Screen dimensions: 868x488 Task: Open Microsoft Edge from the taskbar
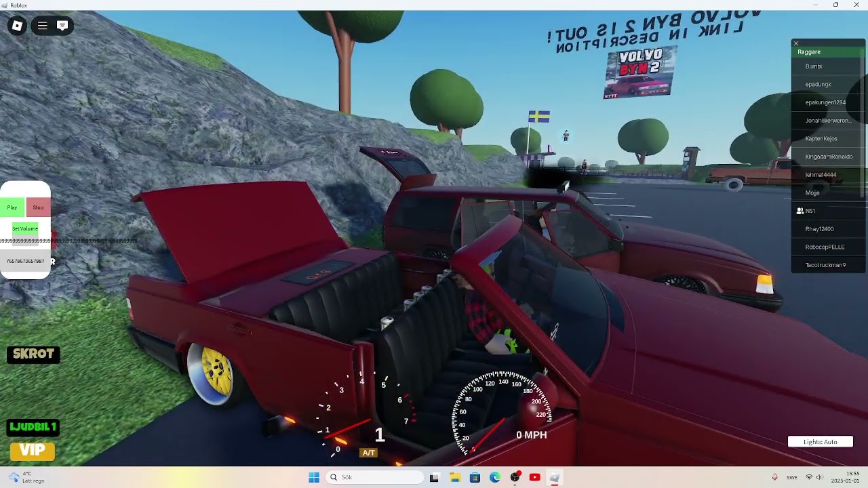[x=495, y=477]
